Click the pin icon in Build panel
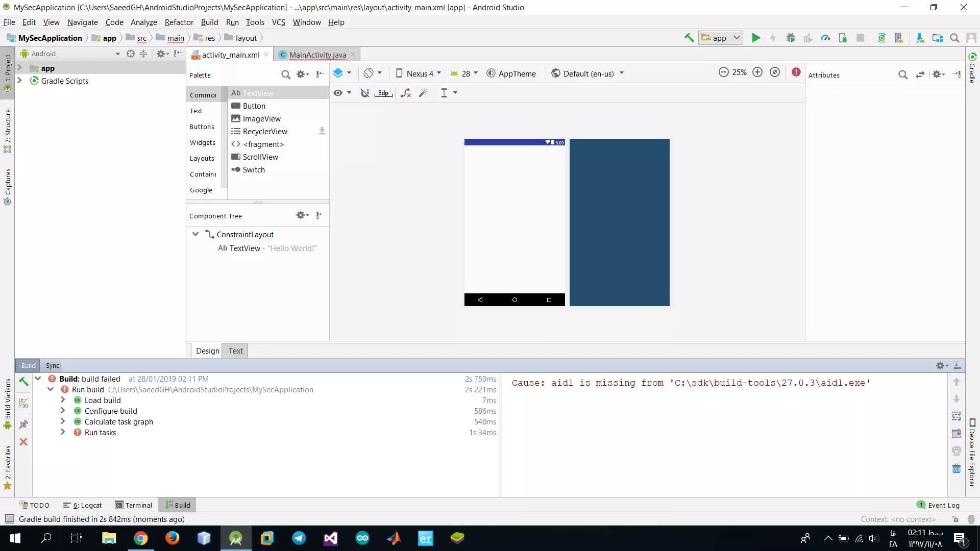This screenshot has height=551, width=980. (23, 424)
